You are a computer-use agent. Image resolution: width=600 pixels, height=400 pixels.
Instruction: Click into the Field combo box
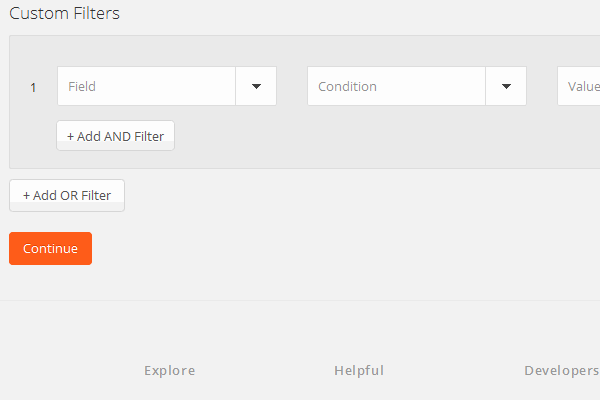147,87
